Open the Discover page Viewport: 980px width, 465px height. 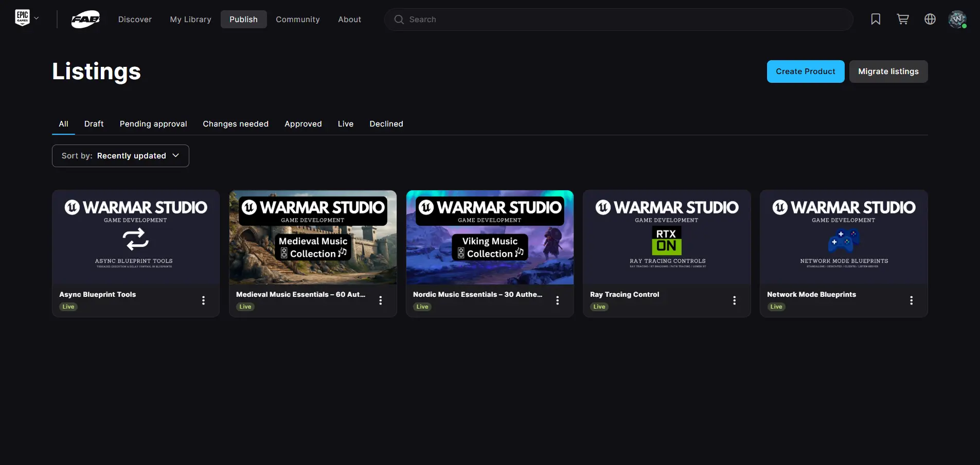(135, 20)
